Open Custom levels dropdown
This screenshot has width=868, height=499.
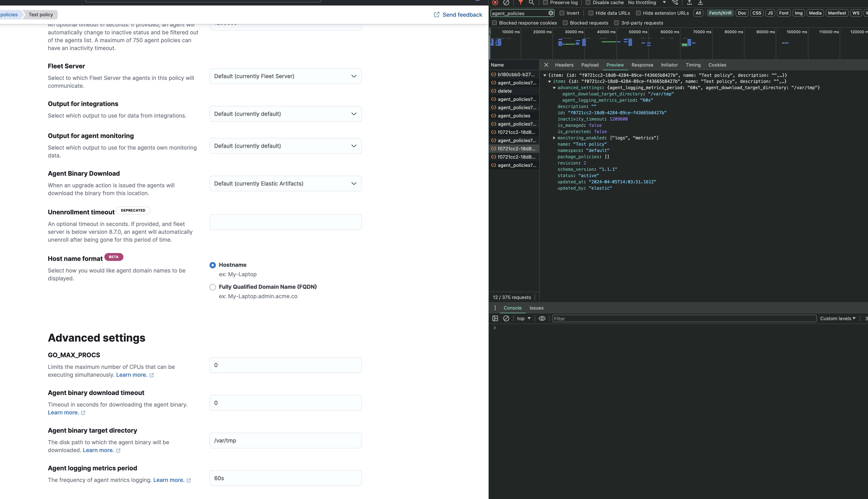[838, 318]
